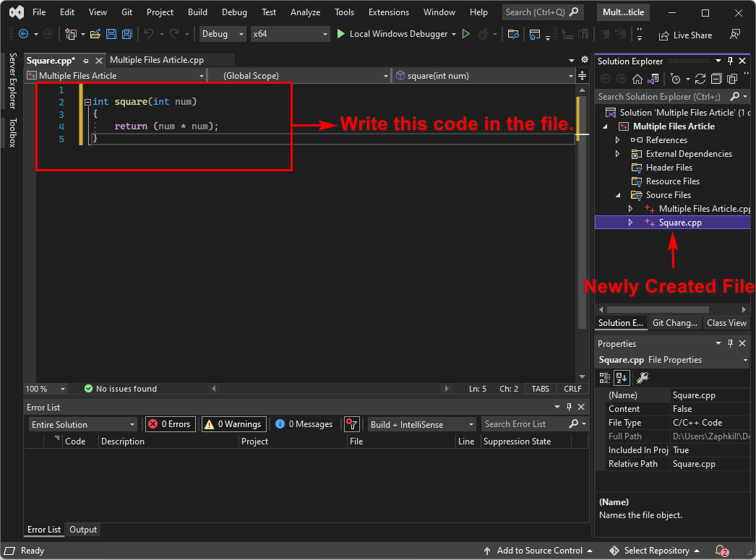
Task: Adjust the zoom level showing 100%
Action: tap(45, 388)
